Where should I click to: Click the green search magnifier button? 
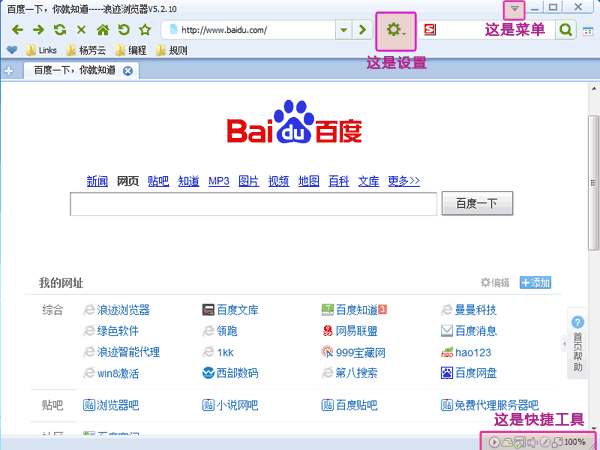pos(566,31)
